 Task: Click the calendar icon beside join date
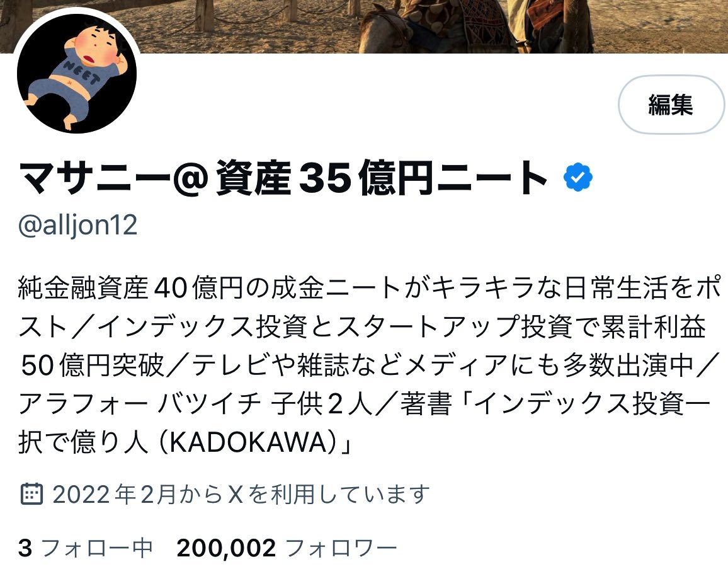coord(31,493)
